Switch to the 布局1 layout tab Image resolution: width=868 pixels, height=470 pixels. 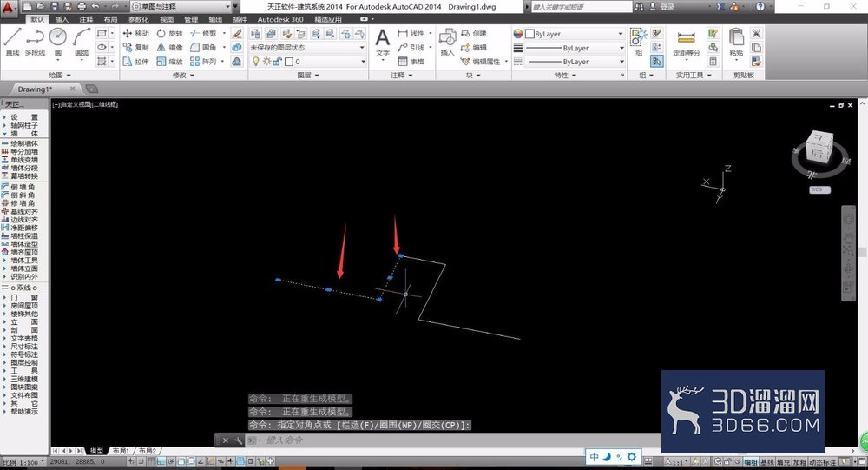(121, 451)
